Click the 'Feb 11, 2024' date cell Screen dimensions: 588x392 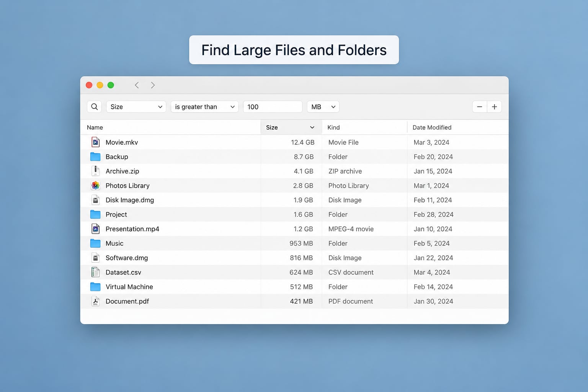coord(433,200)
